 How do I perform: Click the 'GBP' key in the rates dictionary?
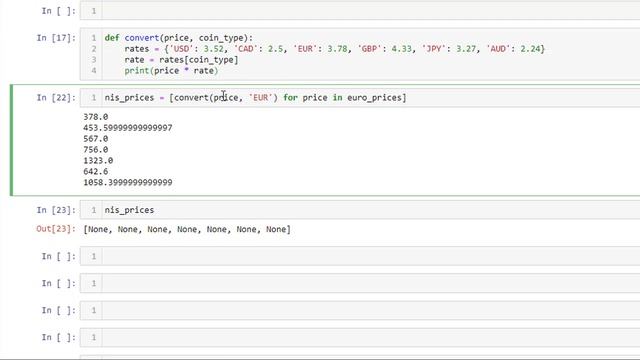point(369,49)
